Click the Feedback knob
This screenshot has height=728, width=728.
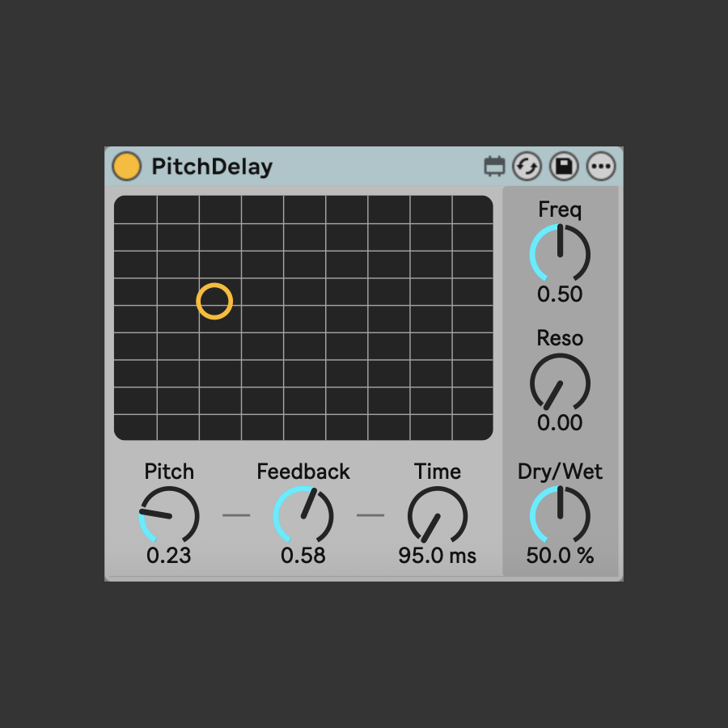pyautogui.click(x=303, y=515)
